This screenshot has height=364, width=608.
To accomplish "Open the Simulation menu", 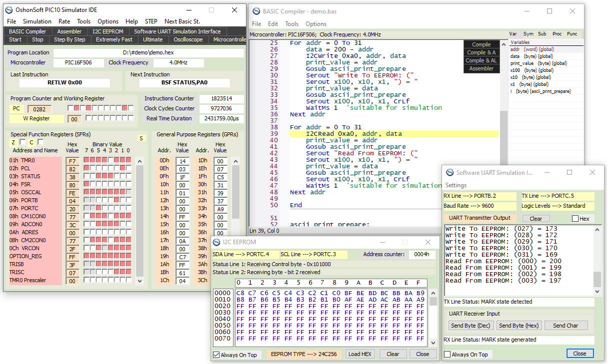I will pos(37,21).
